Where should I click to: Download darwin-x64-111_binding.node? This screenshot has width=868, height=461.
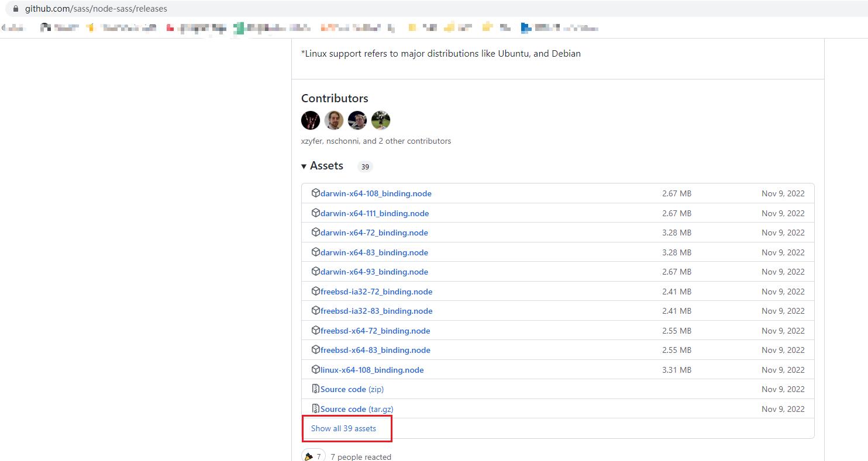(375, 213)
